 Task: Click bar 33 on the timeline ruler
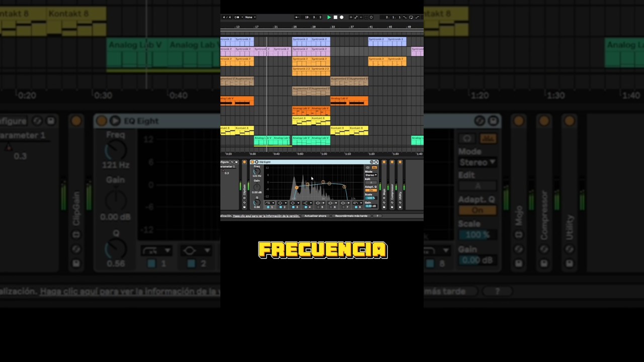pos(333,27)
